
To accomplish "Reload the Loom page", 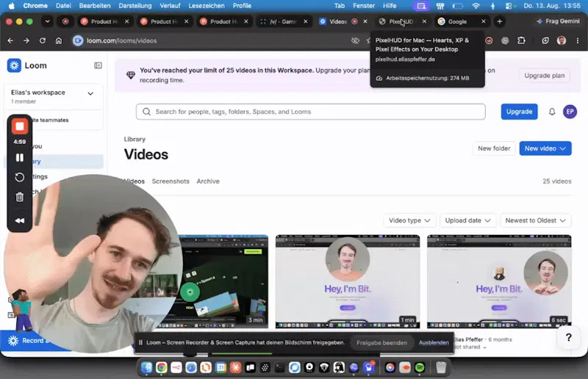I will tap(43, 40).
